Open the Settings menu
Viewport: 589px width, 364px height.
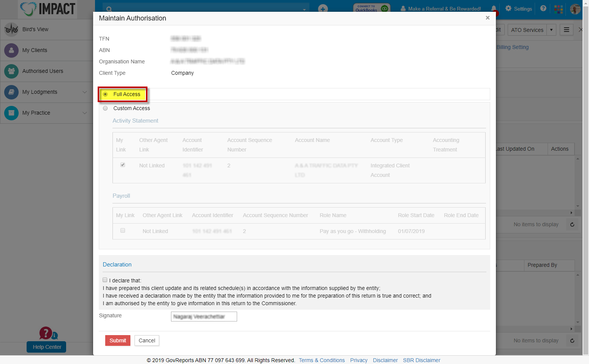click(518, 9)
